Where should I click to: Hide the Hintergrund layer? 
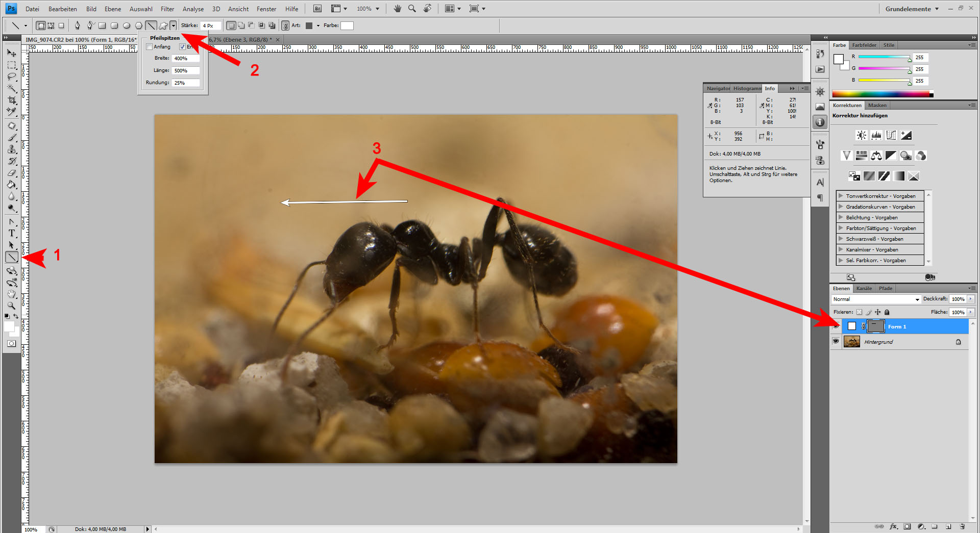pos(836,341)
